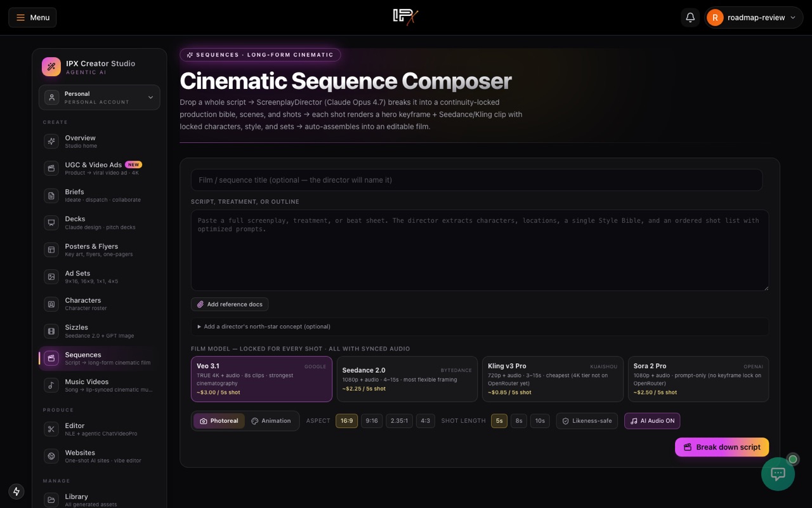Click the film title input field

[476, 180]
